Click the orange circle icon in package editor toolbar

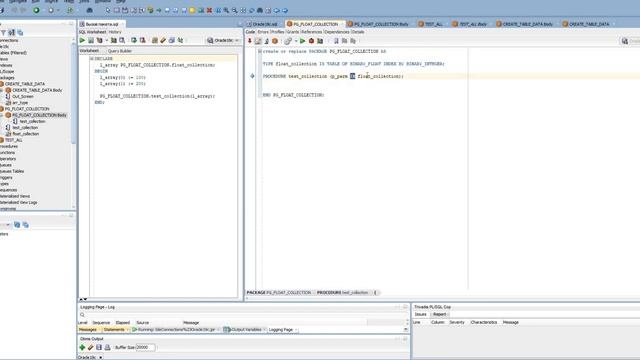[275, 41]
